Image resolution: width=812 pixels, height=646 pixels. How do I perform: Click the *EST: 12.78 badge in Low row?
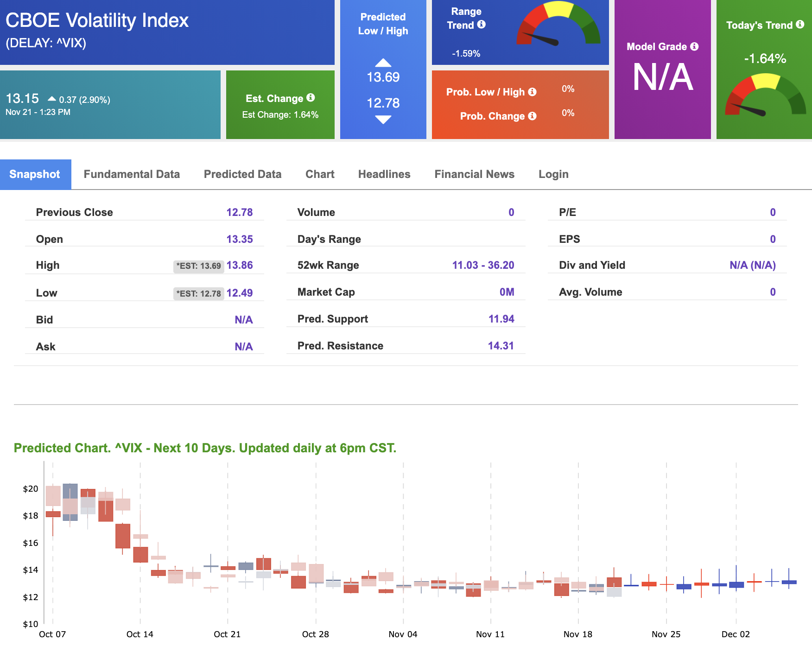click(199, 294)
